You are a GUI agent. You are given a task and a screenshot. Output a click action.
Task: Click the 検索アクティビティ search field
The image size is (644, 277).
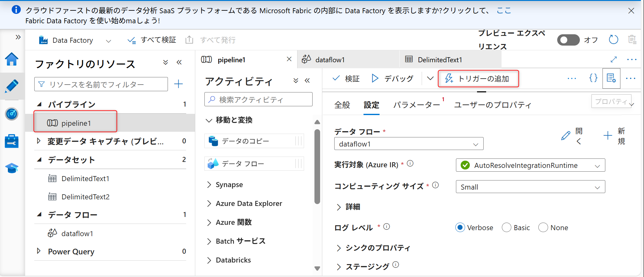[258, 100]
